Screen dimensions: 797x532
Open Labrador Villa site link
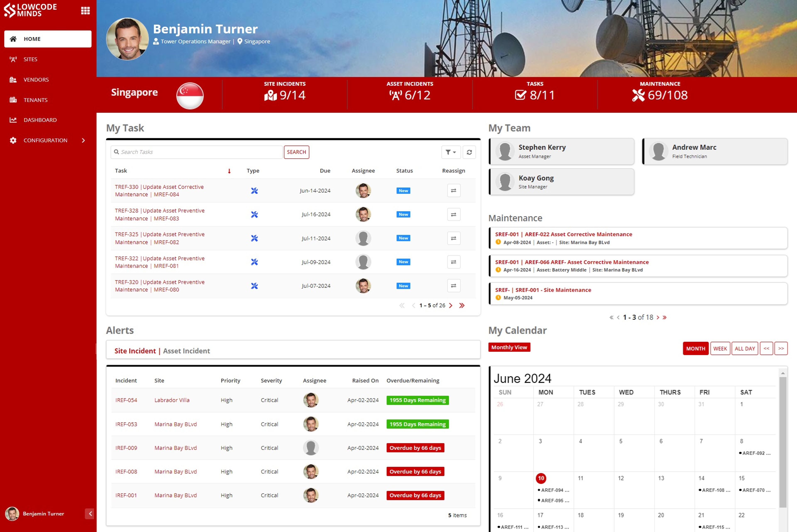tap(172, 400)
